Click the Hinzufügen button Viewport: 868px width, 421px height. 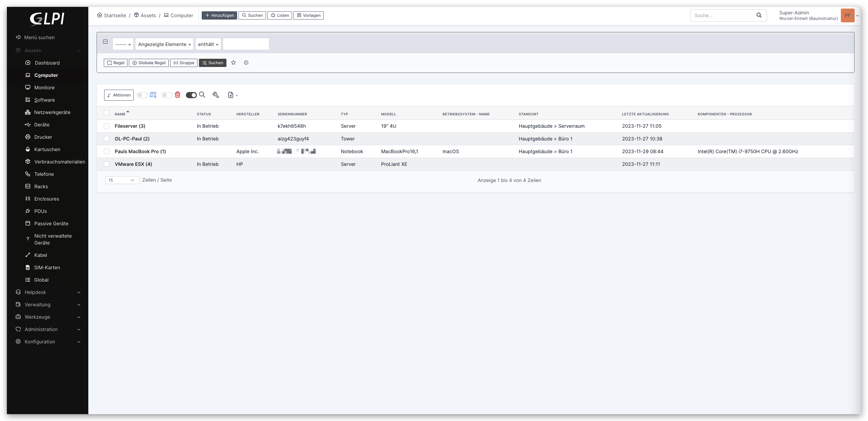pyautogui.click(x=219, y=15)
